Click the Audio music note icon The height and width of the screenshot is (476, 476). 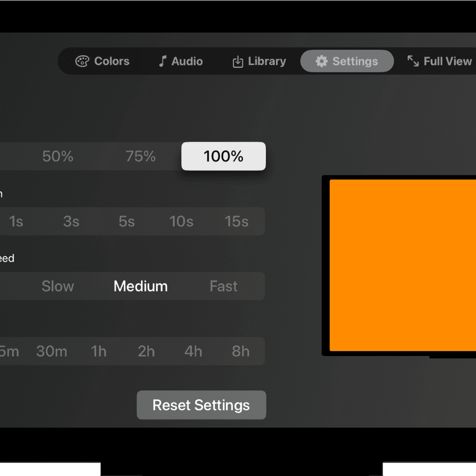pyautogui.click(x=162, y=61)
